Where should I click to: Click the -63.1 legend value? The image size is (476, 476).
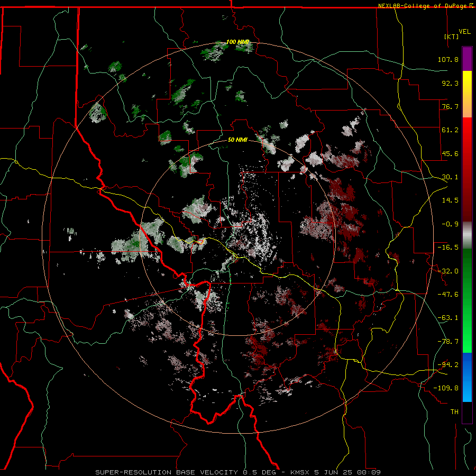click(448, 318)
